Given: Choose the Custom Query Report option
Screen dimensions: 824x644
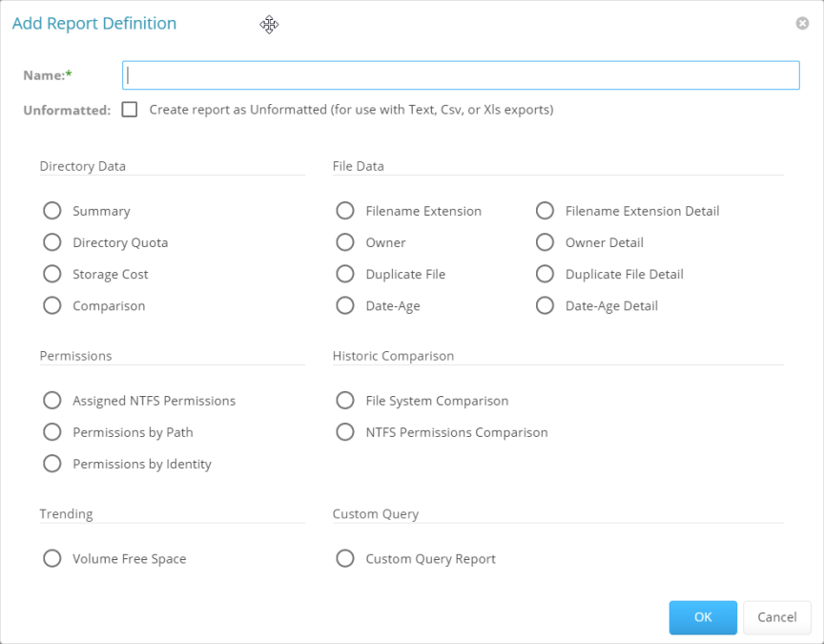Looking at the screenshot, I should (x=345, y=558).
